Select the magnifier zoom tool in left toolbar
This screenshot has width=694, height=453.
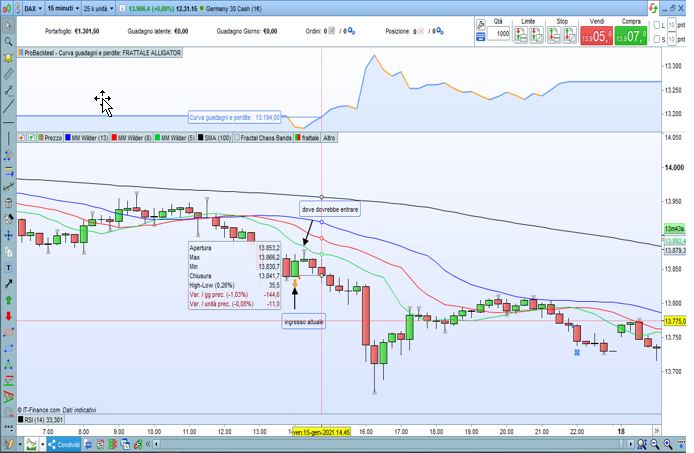coord(8,42)
